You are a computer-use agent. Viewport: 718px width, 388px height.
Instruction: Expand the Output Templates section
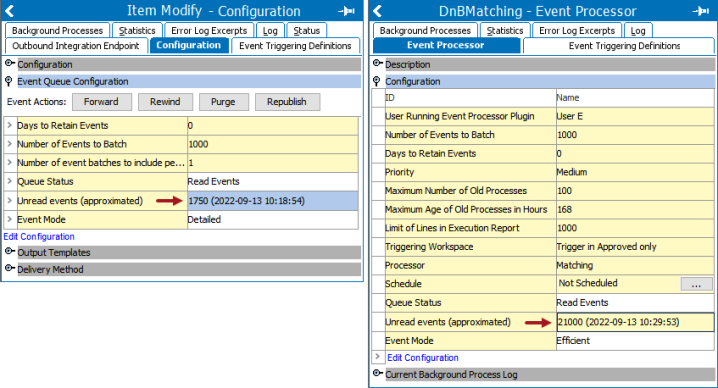[9, 251]
